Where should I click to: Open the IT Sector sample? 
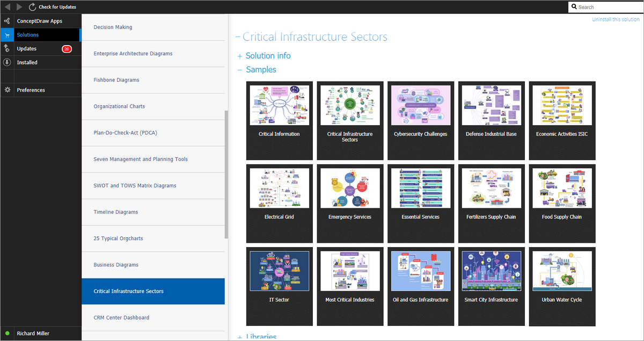coord(279,286)
